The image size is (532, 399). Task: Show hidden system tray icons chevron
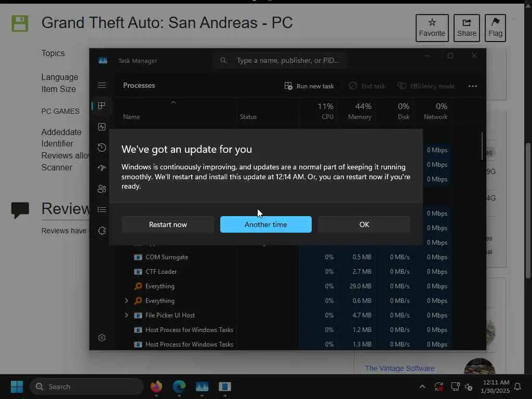[422, 387]
